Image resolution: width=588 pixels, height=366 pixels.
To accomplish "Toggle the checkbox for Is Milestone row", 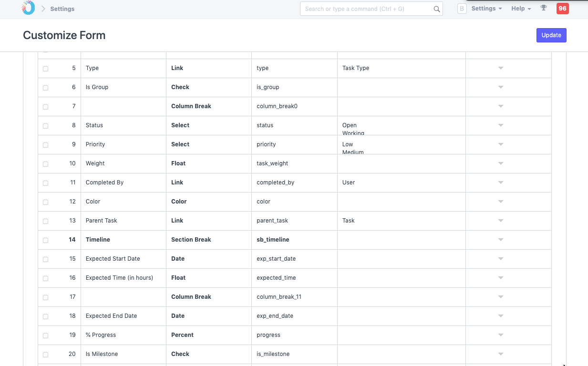I will (46, 355).
